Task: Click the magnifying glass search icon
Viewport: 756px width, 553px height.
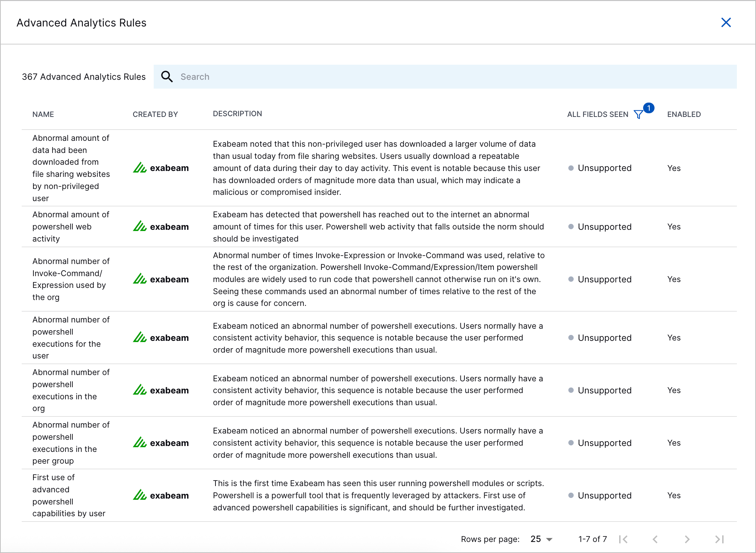Action: pyautogui.click(x=167, y=77)
